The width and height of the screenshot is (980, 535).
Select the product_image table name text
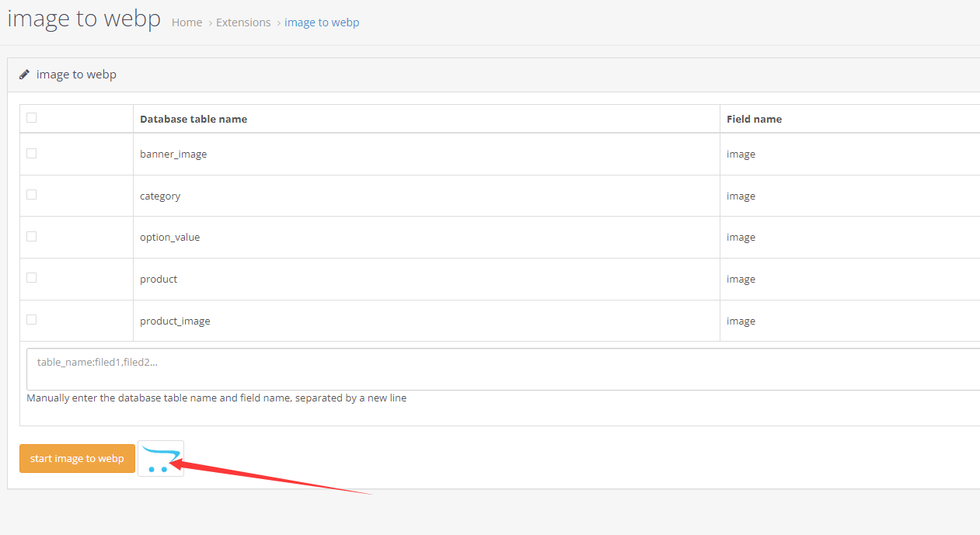click(x=175, y=320)
